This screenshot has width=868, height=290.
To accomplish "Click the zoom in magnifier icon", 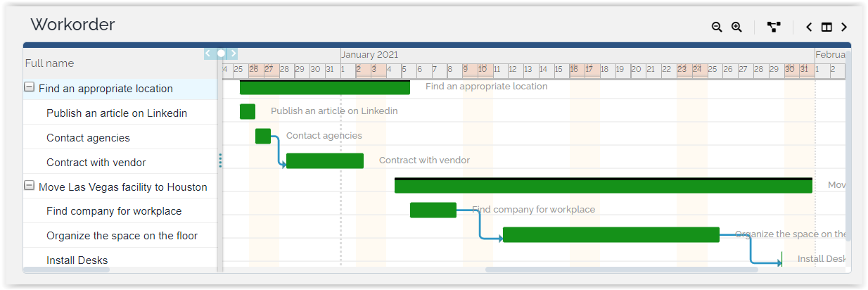I will [736, 27].
